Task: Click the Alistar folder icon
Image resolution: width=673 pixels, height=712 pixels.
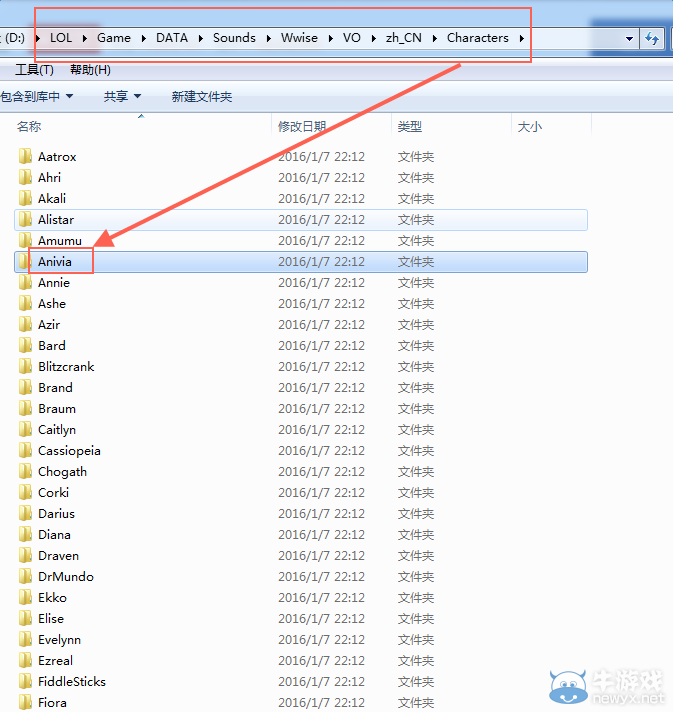Action: coord(25,220)
